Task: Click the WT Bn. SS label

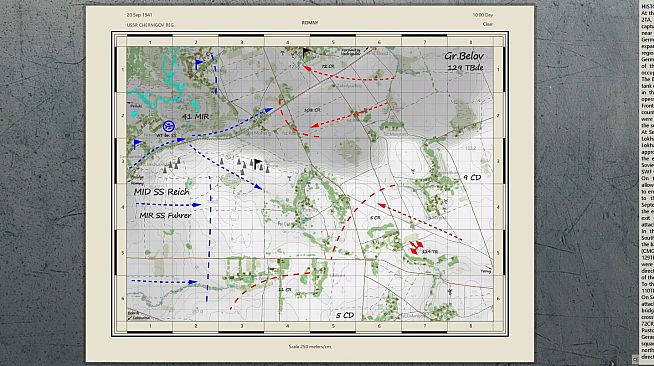Action: pos(166,135)
